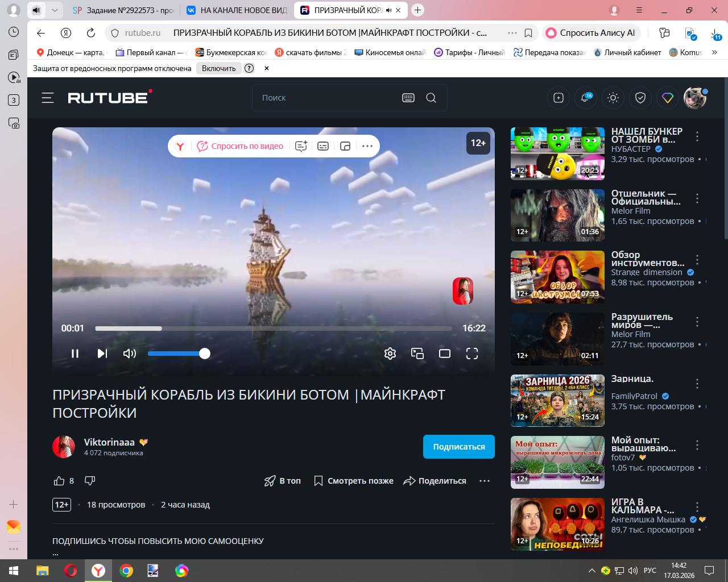The image size is (728, 582).
Task: Click the search magnifier icon
Action: click(431, 98)
